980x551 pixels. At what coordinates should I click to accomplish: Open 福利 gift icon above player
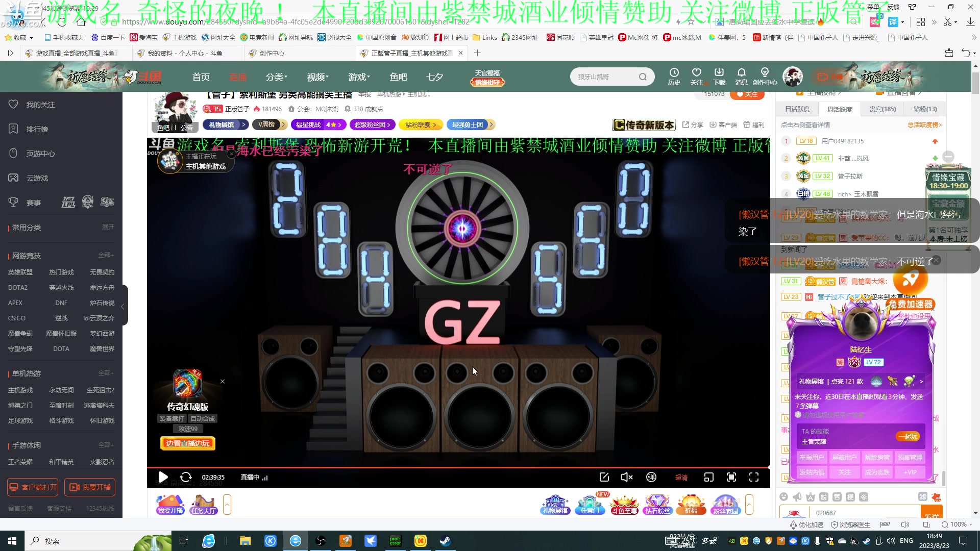(x=754, y=124)
